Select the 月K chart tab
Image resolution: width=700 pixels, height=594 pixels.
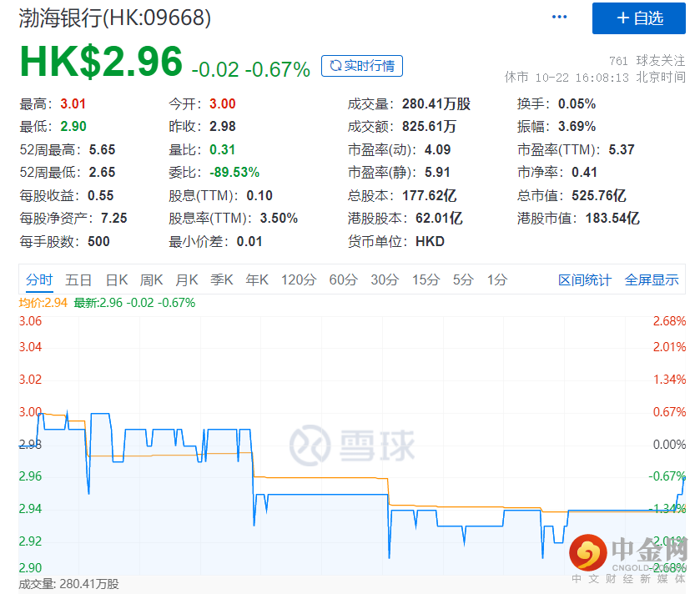point(187,280)
